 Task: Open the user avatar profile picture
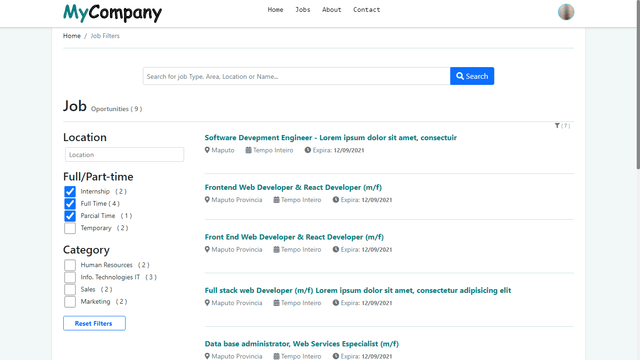[x=566, y=12]
